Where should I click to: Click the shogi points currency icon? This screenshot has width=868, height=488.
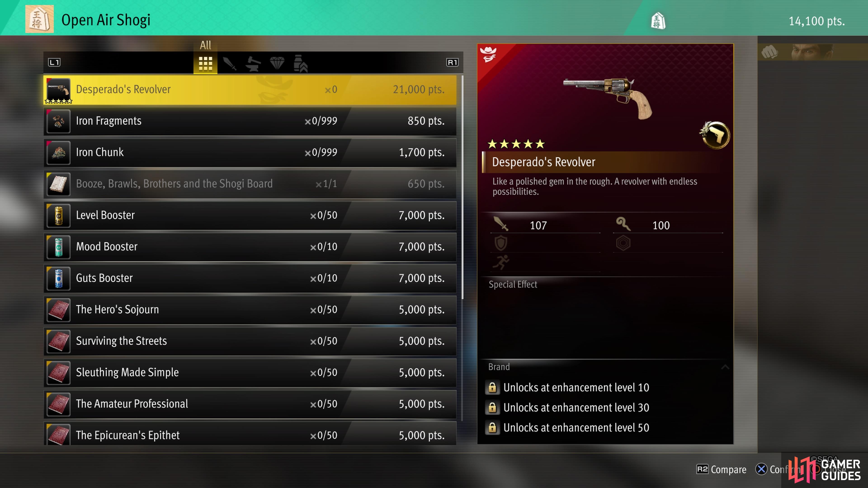point(658,21)
